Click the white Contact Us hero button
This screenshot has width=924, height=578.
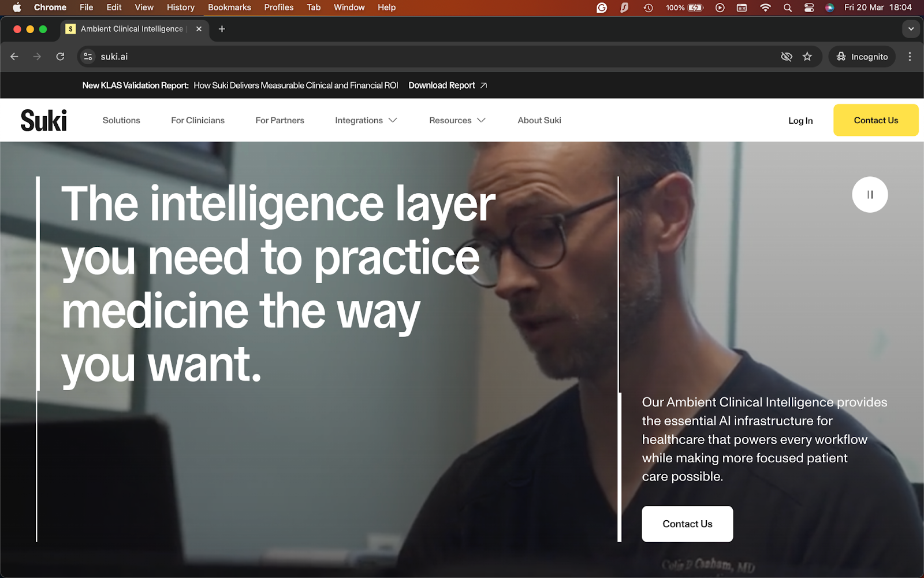tap(687, 524)
